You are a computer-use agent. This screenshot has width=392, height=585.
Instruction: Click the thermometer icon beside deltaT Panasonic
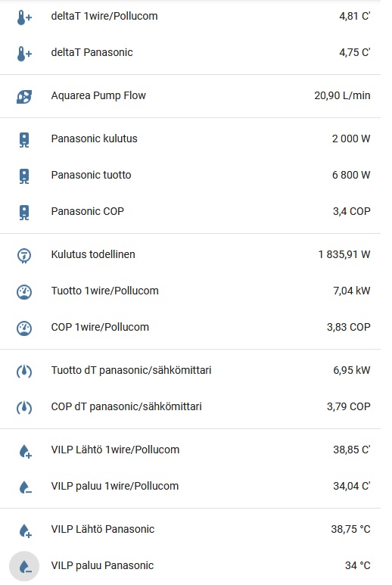[x=24, y=54]
